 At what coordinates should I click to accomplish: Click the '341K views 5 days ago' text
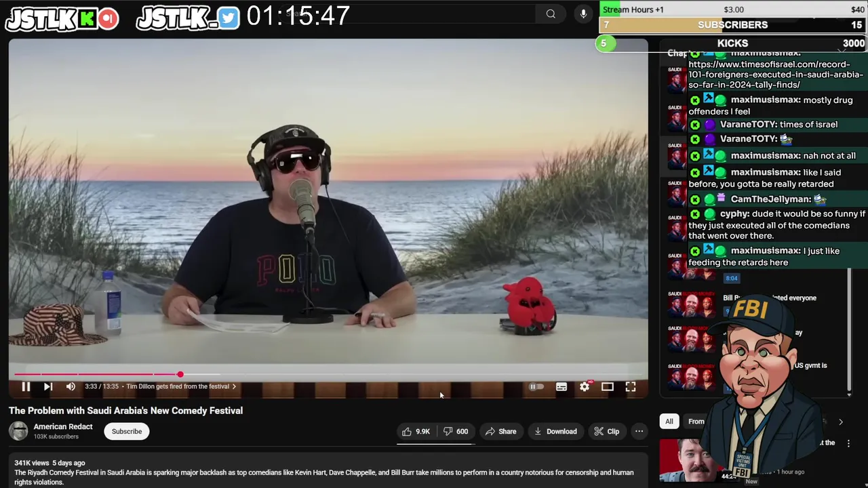point(50,463)
